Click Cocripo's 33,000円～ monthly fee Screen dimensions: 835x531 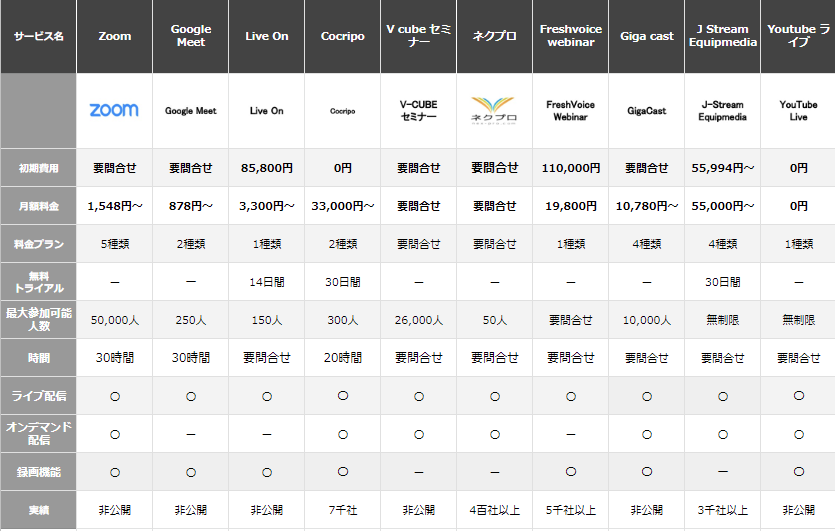(x=342, y=206)
